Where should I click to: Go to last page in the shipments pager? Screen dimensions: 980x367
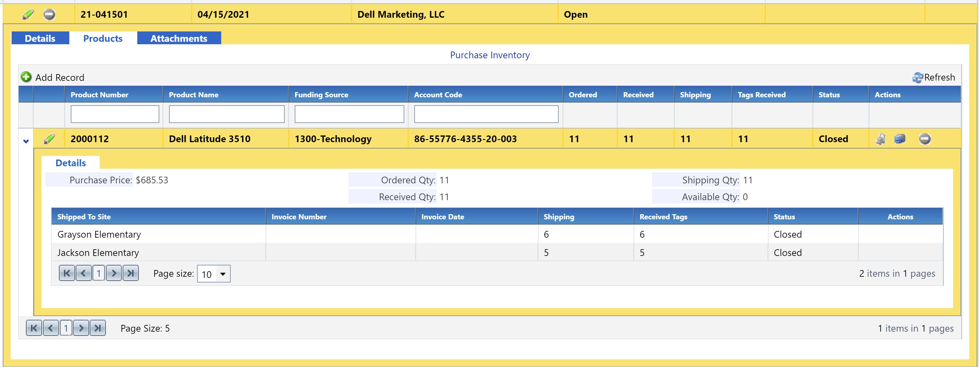tap(131, 273)
